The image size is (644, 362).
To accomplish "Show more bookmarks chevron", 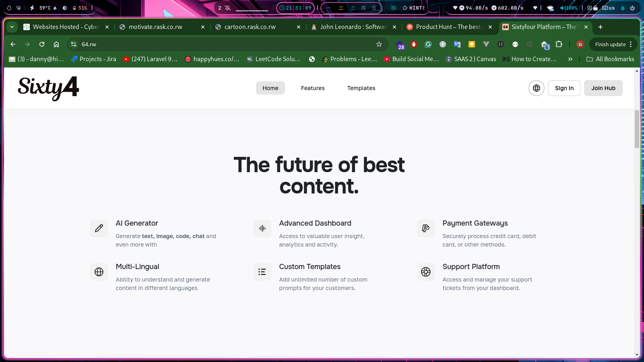I will click(x=570, y=59).
